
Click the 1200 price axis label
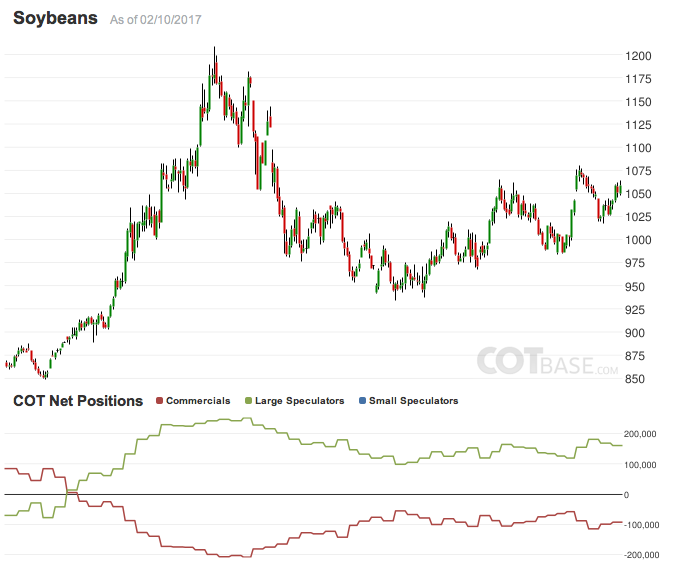[x=638, y=56]
